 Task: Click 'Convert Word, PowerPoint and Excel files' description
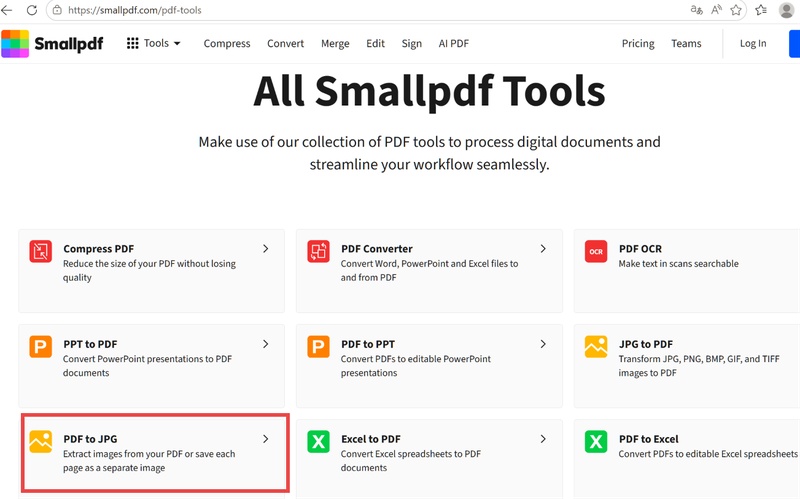(x=430, y=270)
